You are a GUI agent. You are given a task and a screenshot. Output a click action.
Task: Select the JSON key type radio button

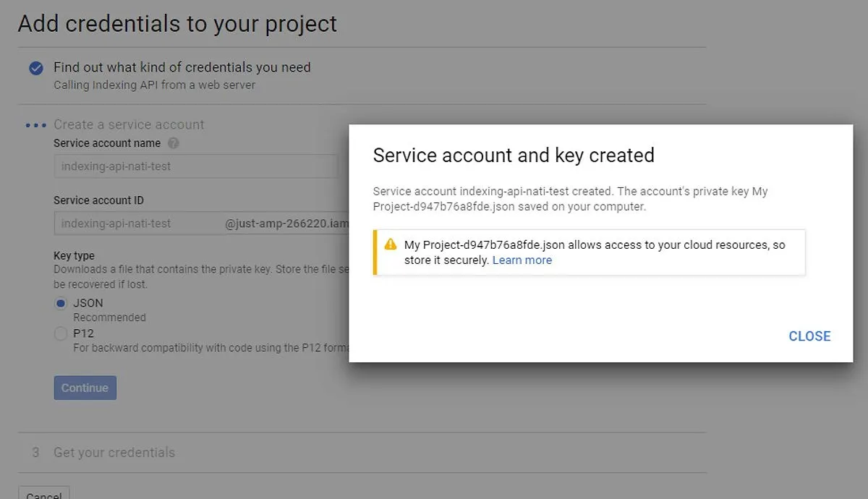(x=61, y=304)
